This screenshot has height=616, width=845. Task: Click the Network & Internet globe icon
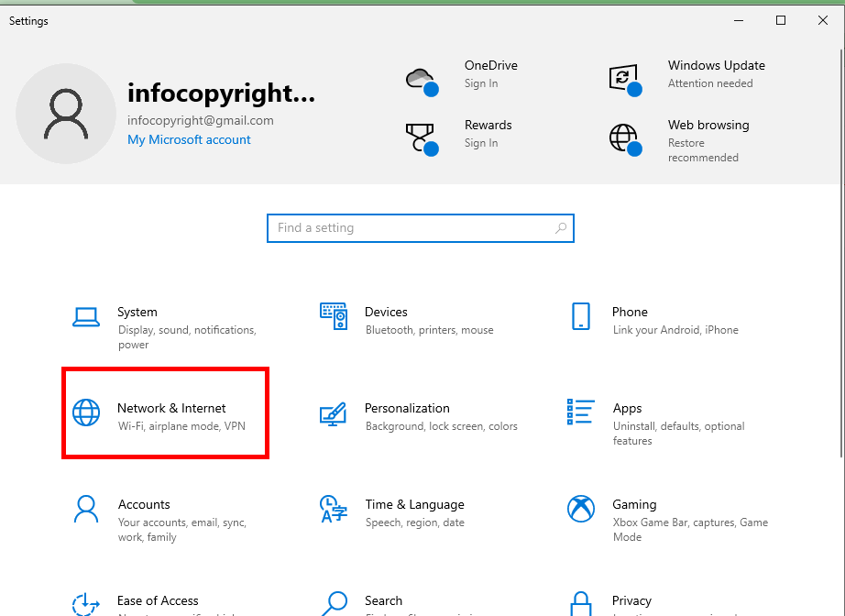pyautogui.click(x=86, y=412)
